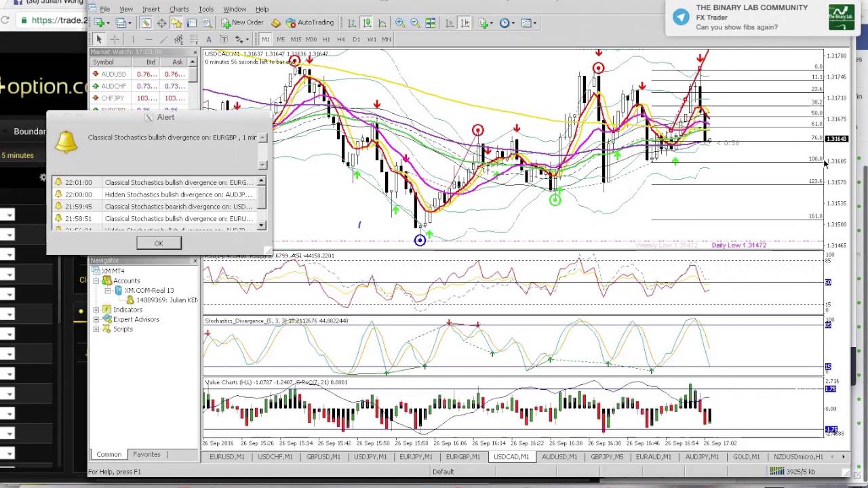Screen dimensions: 868x488
Task: Toggle the Data Window crosshair icon
Action: (161, 23)
